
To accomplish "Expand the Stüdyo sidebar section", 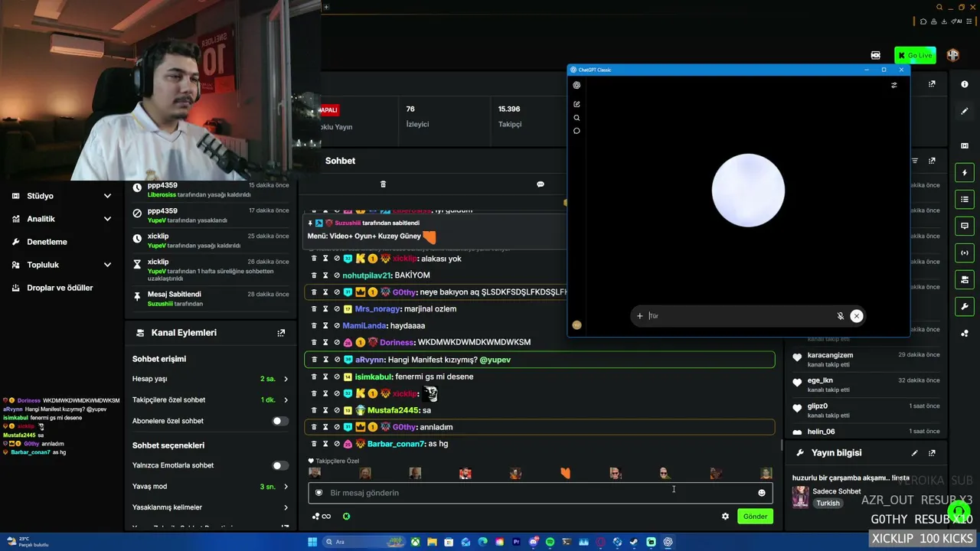I will tap(61, 196).
